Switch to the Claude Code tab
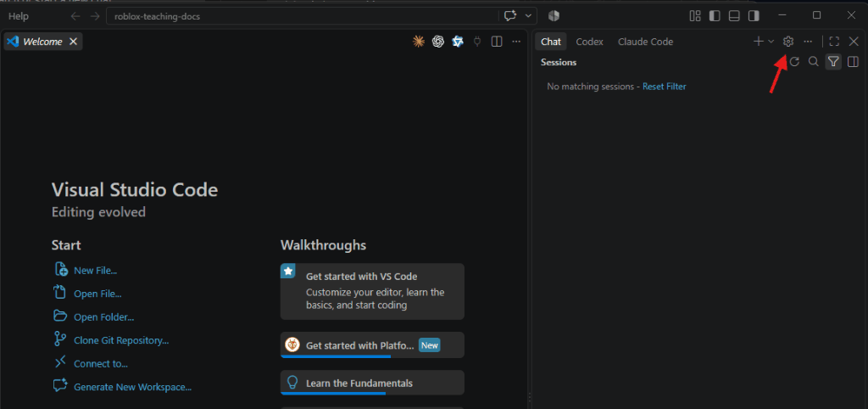868x409 pixels. click(645, 42)
